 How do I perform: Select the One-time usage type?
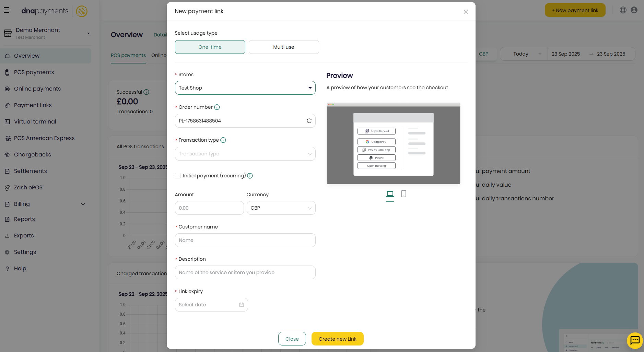click(x=210, y=47)
